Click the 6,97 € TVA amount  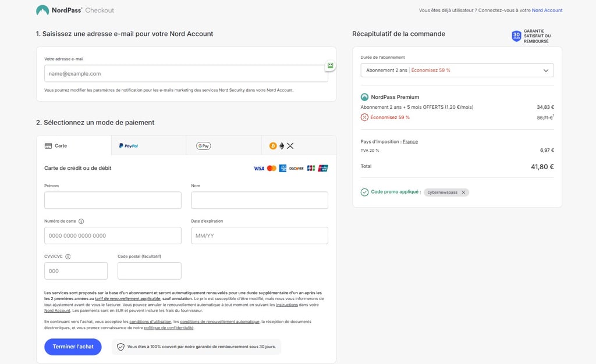point(547,150)
